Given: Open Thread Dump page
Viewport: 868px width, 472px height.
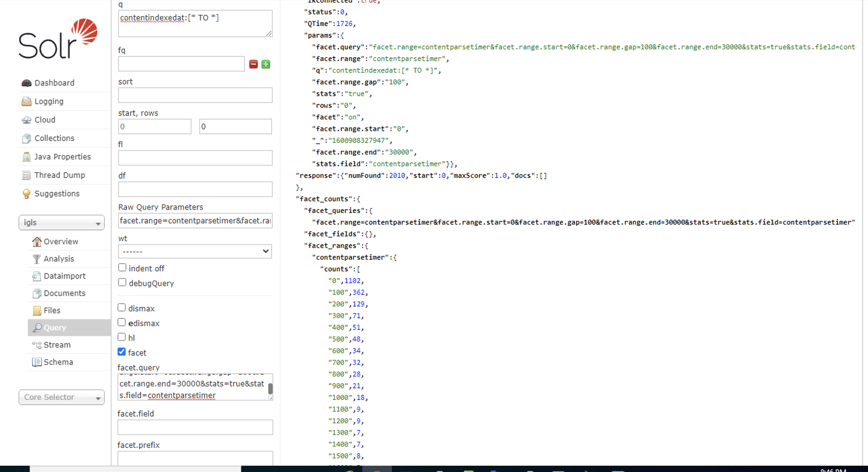Looking at the screenshot, I should (60, 175).
